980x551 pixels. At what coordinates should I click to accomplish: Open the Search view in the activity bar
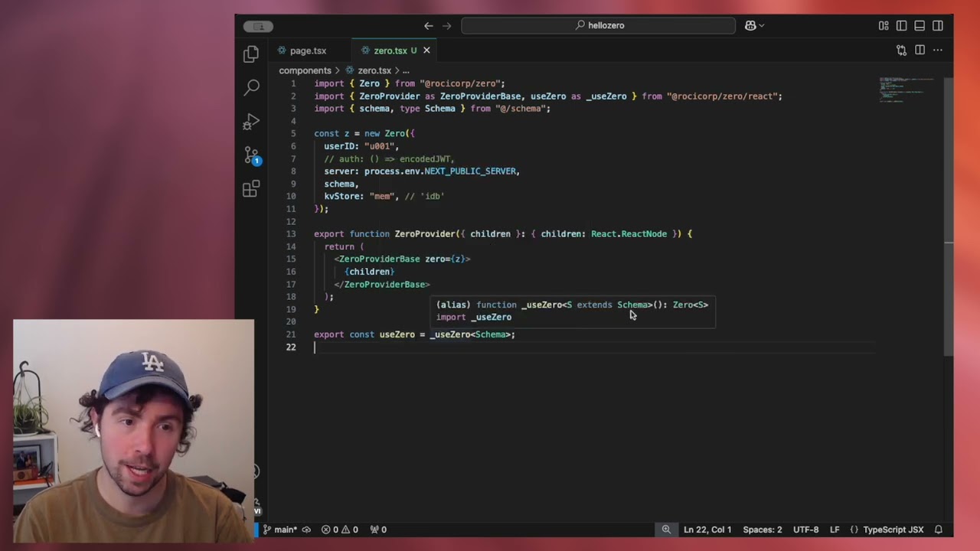pyautogui.click(x=251, y=87)
